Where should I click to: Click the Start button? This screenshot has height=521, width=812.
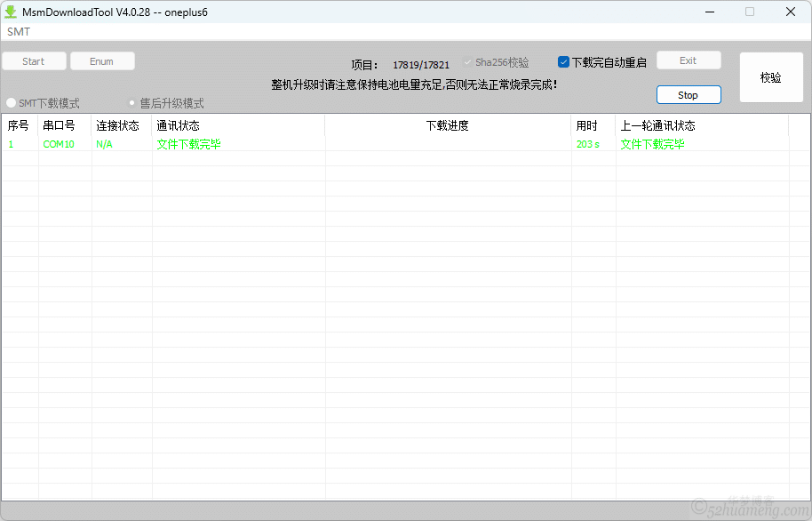pos(34,61)
